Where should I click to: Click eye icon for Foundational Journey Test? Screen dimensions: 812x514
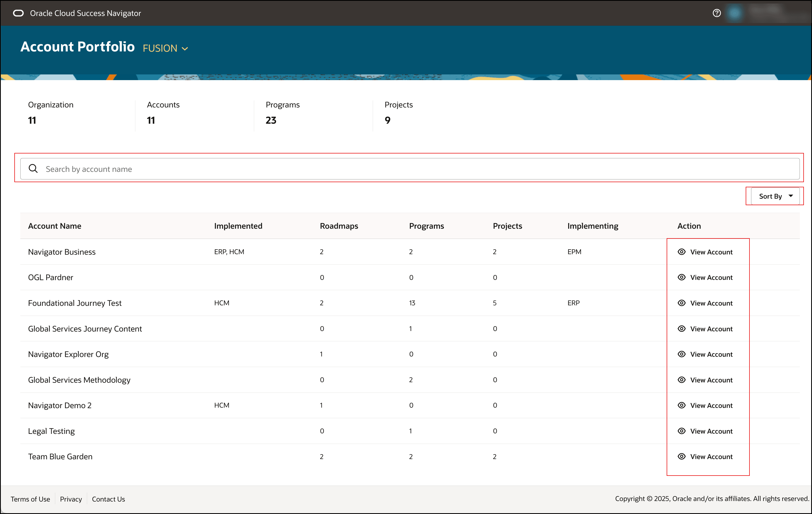tap(682, 303)
